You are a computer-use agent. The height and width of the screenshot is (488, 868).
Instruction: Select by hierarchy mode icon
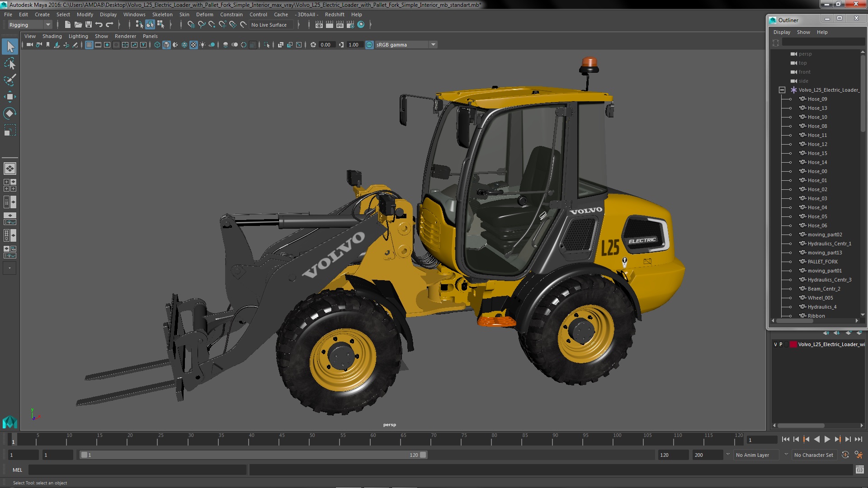point(139,25)
